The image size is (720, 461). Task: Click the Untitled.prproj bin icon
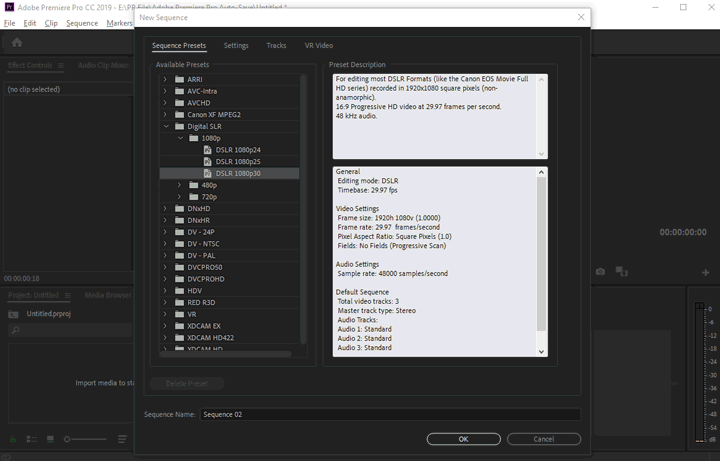[x=13, y=314]
